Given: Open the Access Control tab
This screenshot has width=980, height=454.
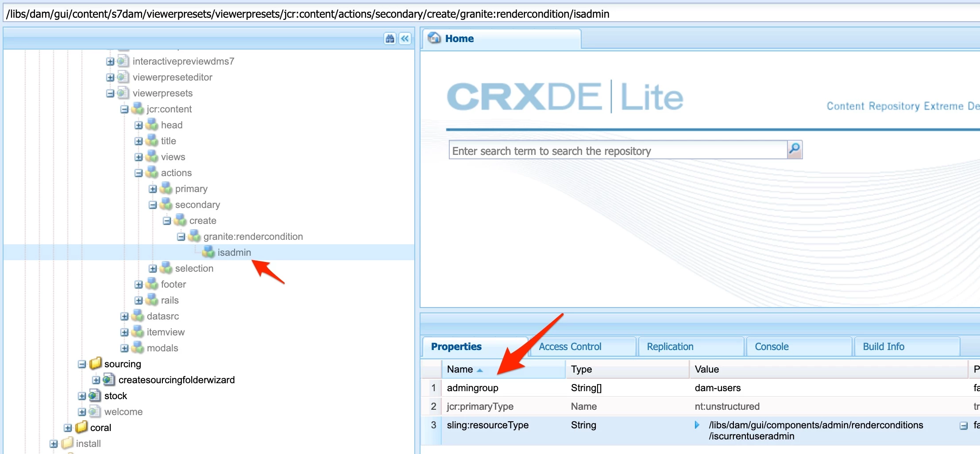Looking at the screenshot, I should point(583,346).
